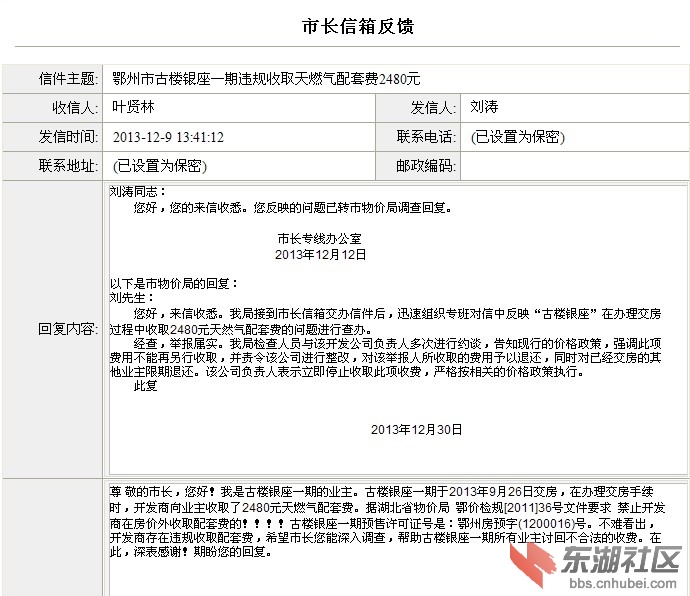The height and width of the screenshot is (596, 690).
Task: Click recipient name 叶贤林
Action: pyautogui.click(x=133, y=107)
